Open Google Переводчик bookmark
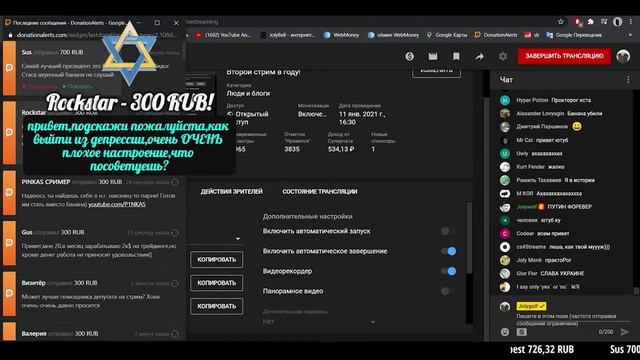Screen dimensions: 640x360 point(573,35)
